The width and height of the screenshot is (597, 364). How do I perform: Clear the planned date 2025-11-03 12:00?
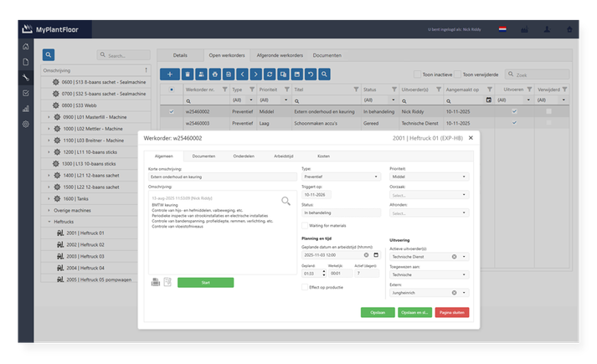tap(366, 255)
